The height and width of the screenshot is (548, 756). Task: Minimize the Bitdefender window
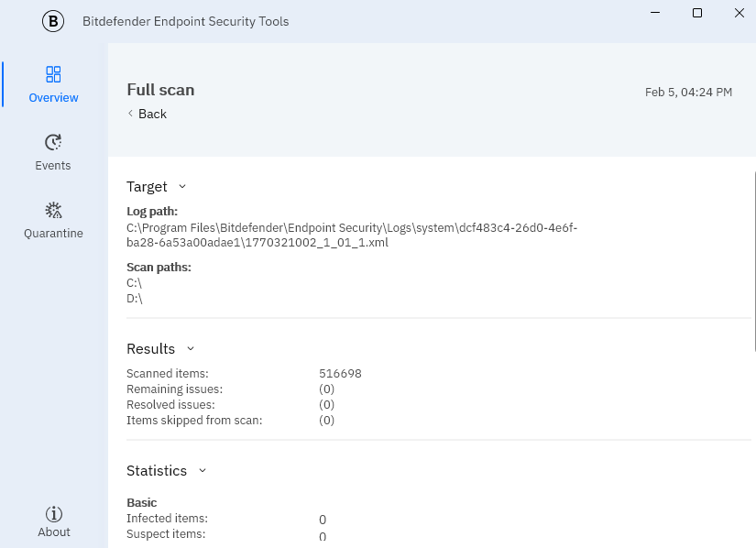[655, 13]
